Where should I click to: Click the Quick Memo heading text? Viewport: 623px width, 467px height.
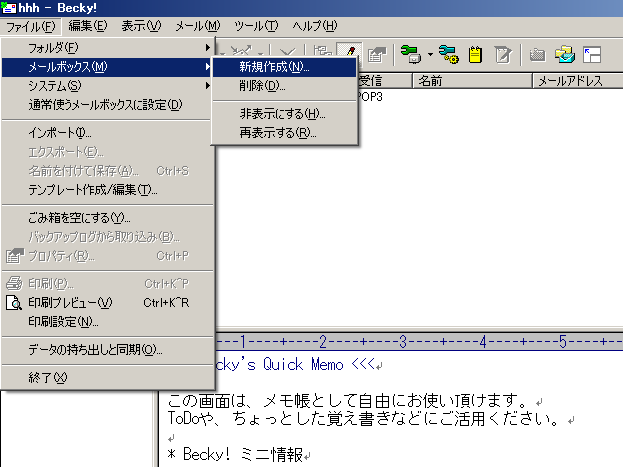point(299,364)
